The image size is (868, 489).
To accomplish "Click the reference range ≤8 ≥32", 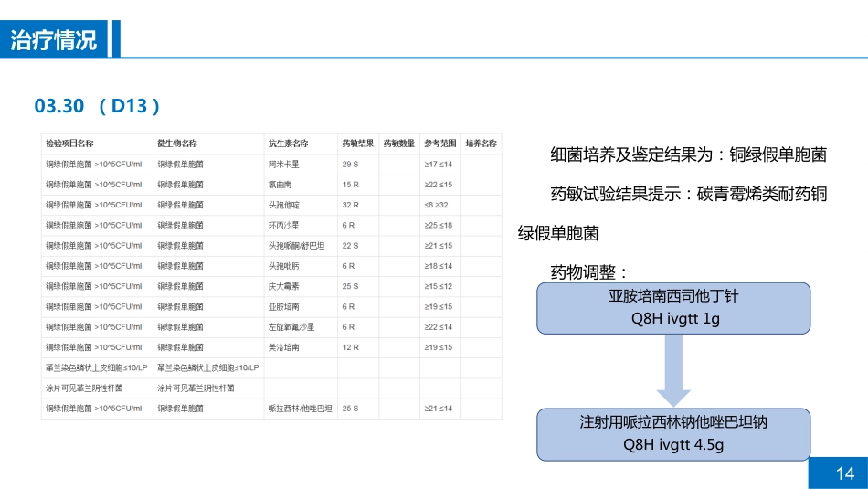I will [436, 205].
